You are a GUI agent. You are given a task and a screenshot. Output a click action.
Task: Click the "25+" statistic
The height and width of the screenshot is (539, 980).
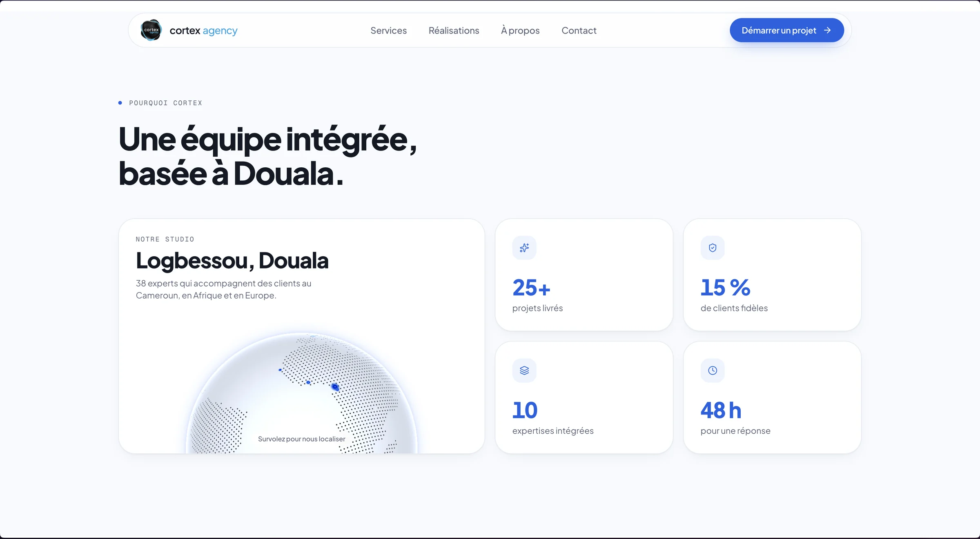pos(531,287)
